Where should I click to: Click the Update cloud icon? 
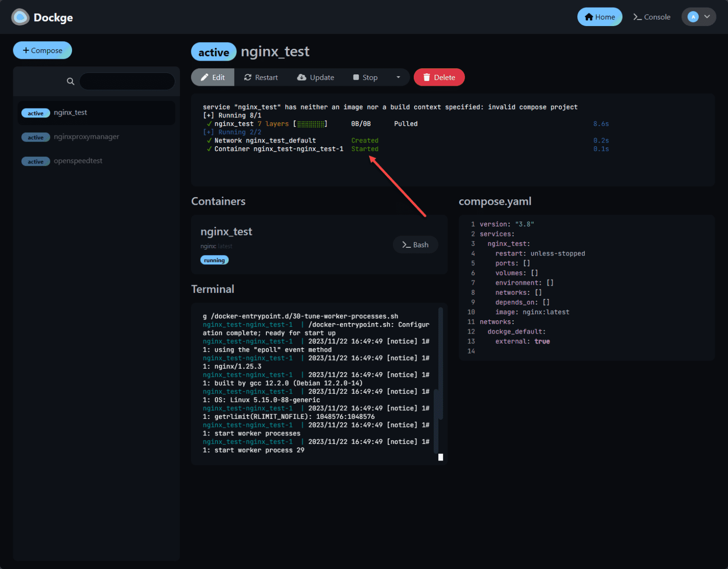click(x=301, y=77)
